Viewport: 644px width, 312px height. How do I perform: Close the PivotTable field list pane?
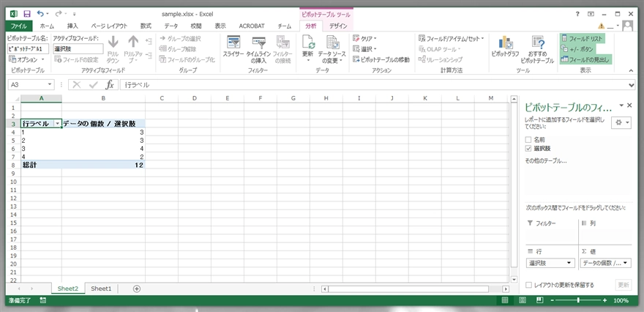[x=629, y=105]
